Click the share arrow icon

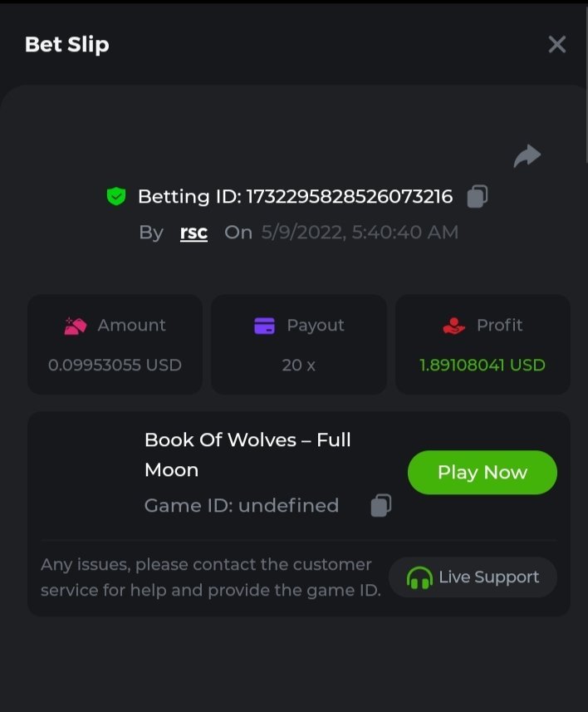[527, 156]
